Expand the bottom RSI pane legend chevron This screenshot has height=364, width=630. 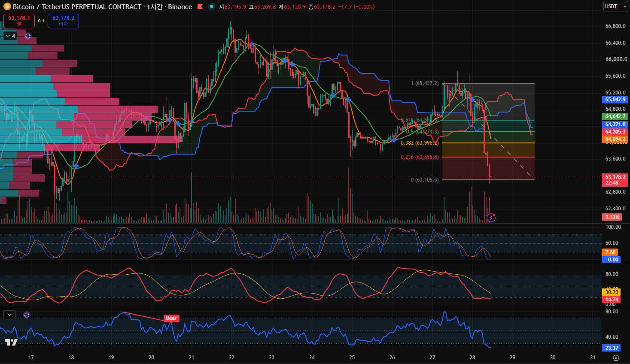coord(9,315)
